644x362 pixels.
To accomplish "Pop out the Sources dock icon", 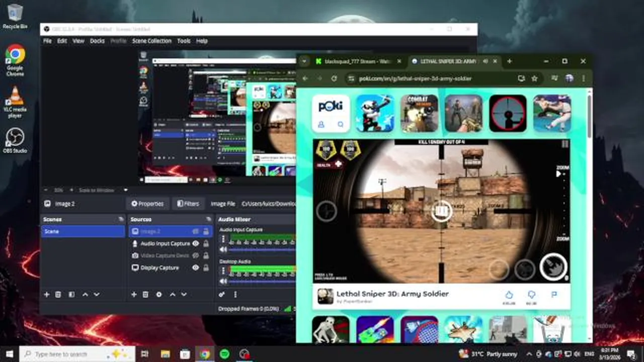I will tap(208, 219).
